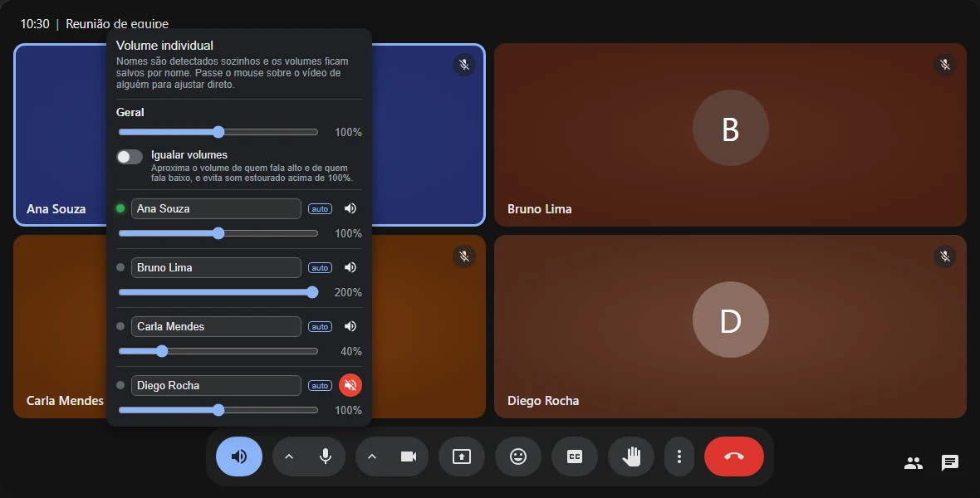Click the Reunião de equipe meeting title
980x498 pixels.
click(117, 24)
